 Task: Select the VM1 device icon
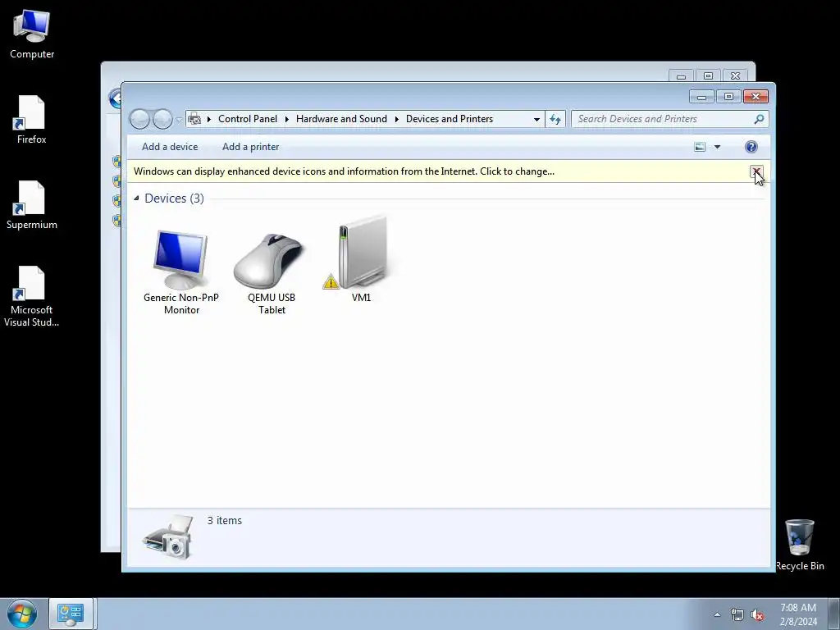point(361,259)
